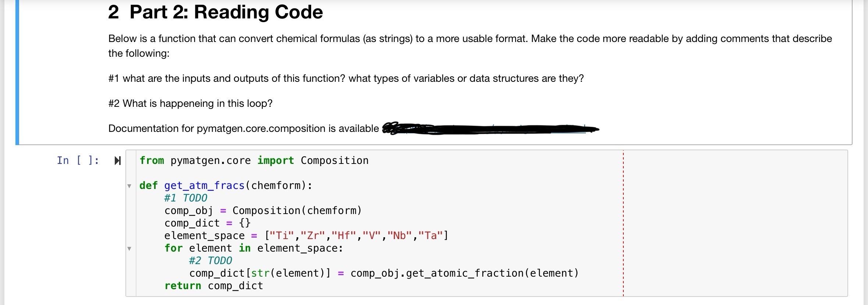
Task: Select the 'In [ ]:' input prompt
Action: pyautogui.click(x=78, y=160)
